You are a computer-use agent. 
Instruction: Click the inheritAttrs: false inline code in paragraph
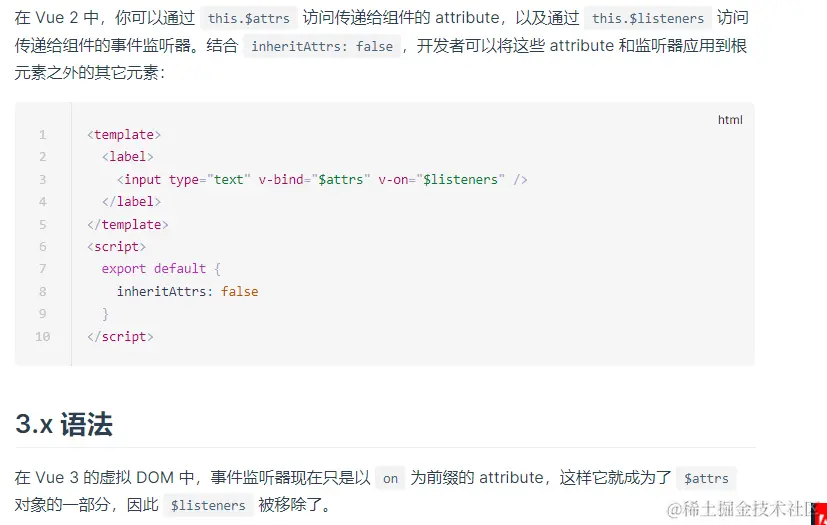(322, 46)
